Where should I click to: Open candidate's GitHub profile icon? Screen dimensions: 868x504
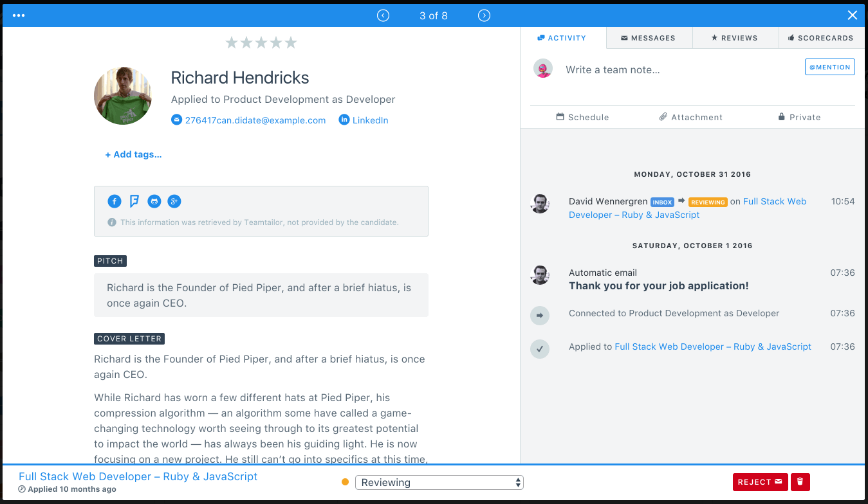[x=154, y=201]
